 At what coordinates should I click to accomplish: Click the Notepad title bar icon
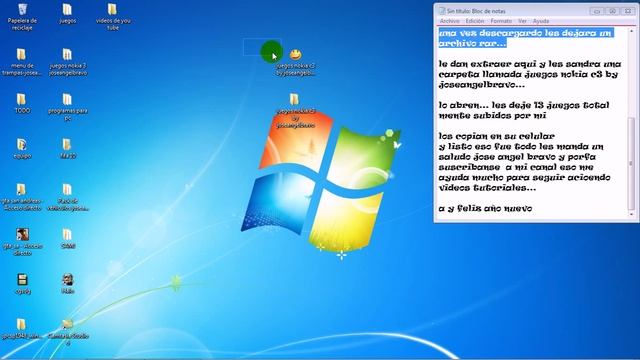click(x=442, y=11)
